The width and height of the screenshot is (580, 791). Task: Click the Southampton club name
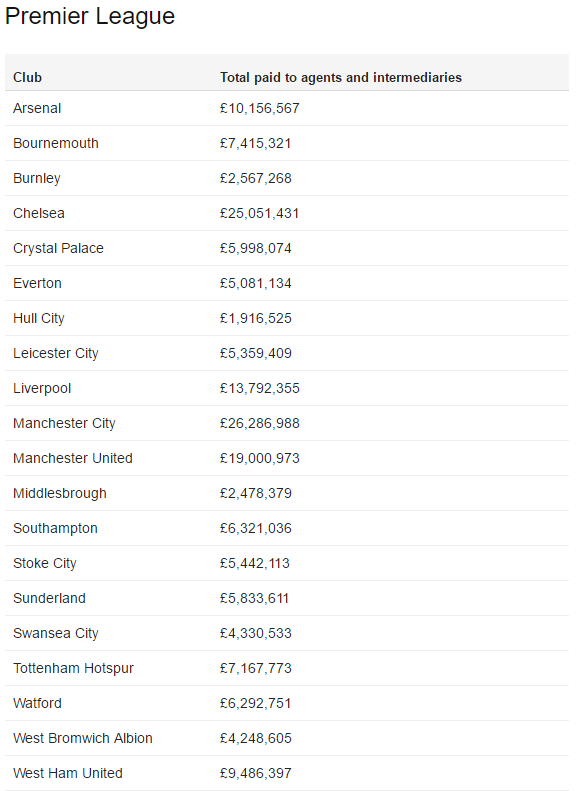tap(55, 529)
